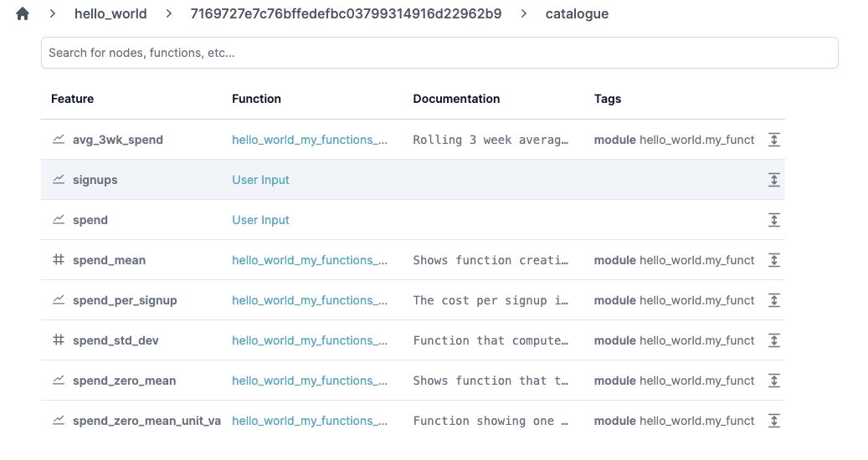Expand the spend_zero_mean_unit_variance row

[774, 421]
